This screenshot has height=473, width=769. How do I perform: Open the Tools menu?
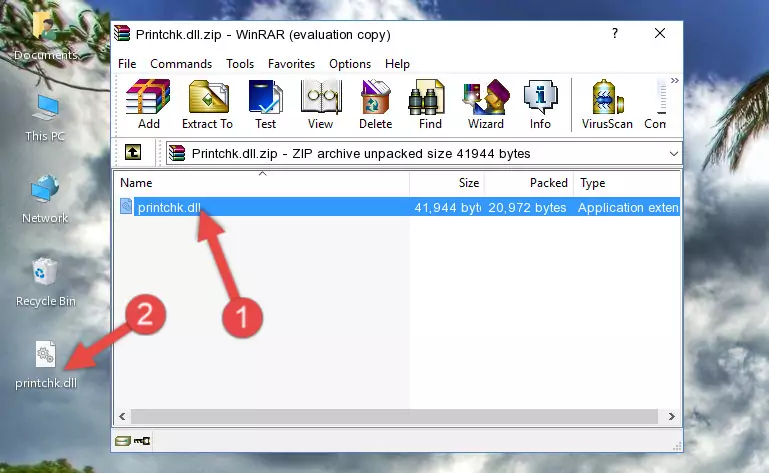click(x=240, y=64)
